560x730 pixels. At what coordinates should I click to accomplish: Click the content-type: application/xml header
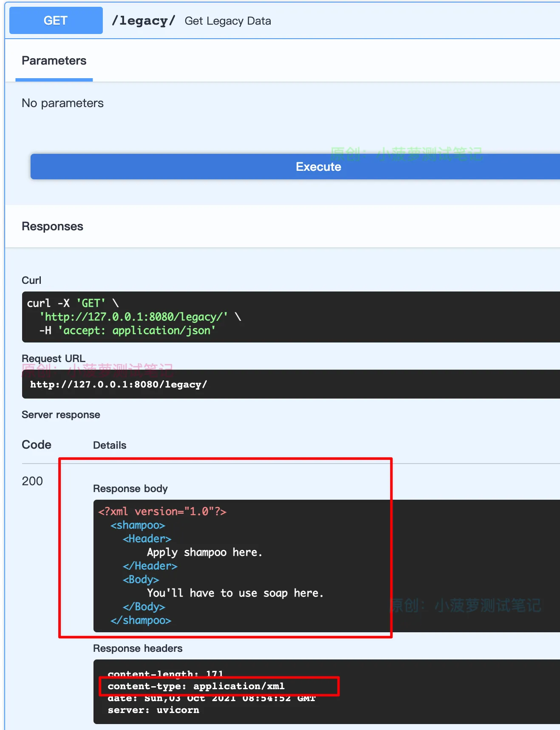point(196,686)
